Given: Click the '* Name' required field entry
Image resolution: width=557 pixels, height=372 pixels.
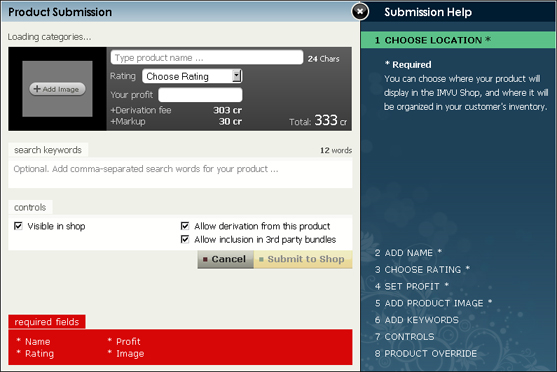Looking at the screenshot, I should [x=33, y=341].
